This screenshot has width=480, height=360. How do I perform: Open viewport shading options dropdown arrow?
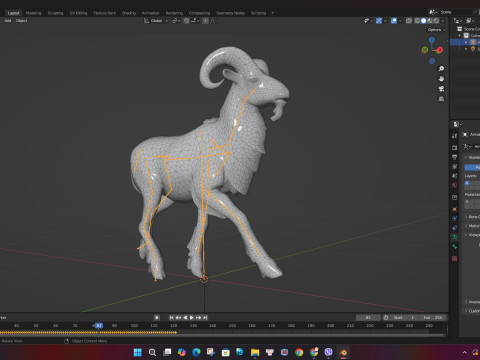443,21
